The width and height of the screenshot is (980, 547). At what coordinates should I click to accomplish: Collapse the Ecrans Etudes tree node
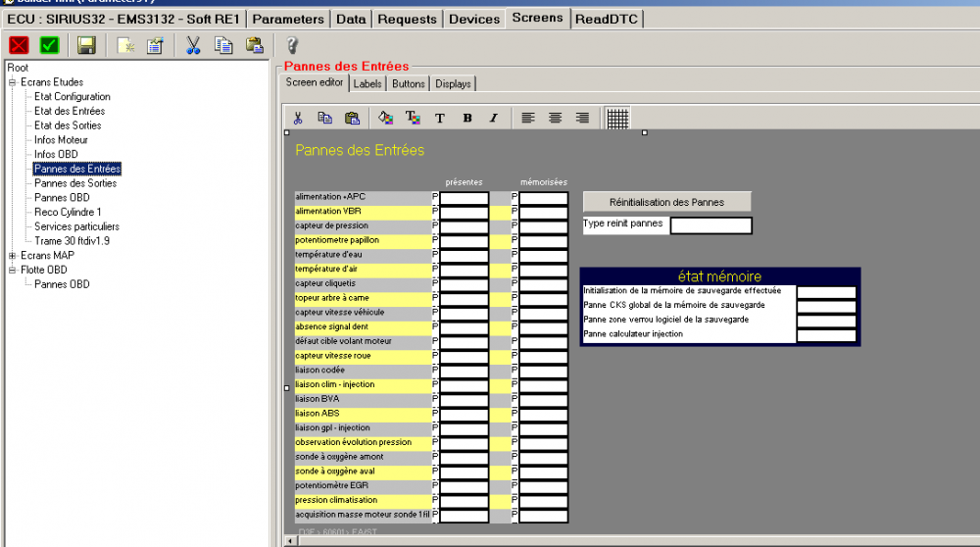coord(12,82)
